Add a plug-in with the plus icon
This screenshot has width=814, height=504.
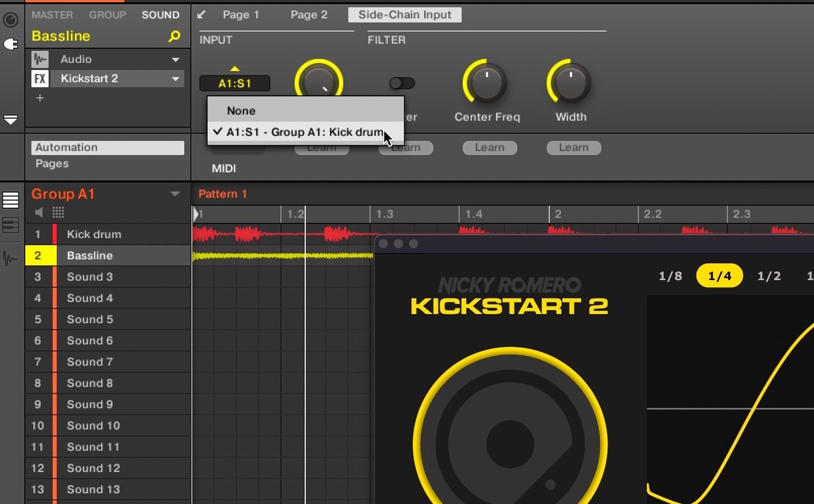(40, 98)
